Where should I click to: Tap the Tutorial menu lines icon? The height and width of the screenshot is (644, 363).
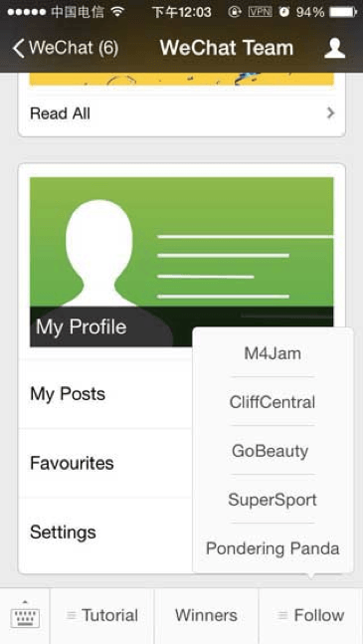point(72,615)
